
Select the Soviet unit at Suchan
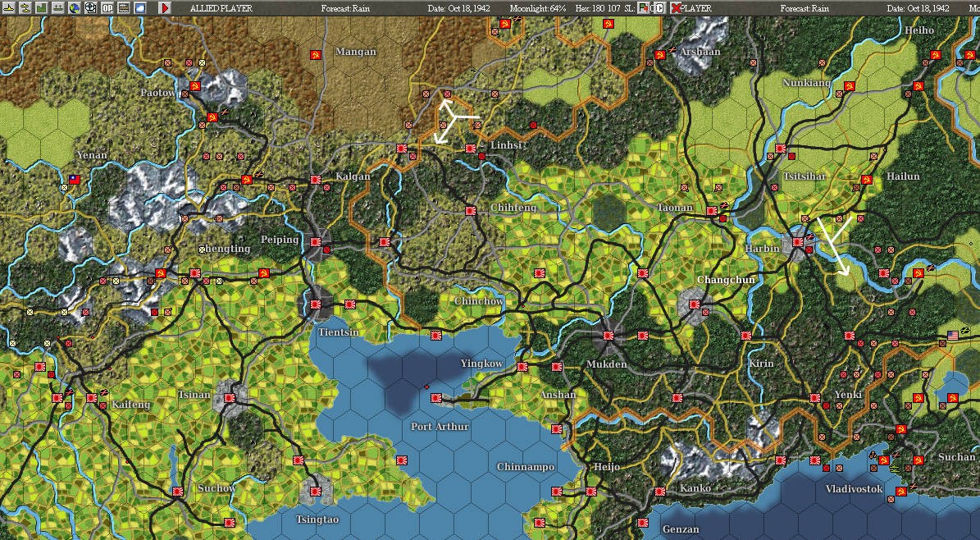[x=918, y=460]
